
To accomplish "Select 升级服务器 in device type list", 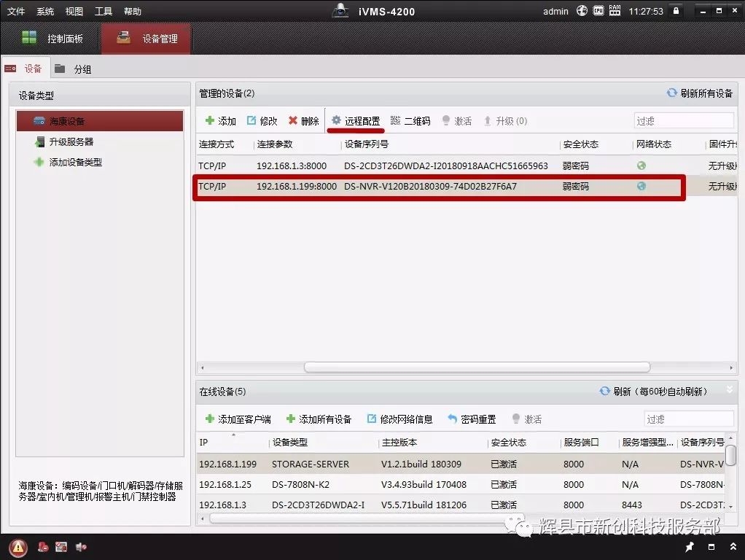I will point(65,141).
